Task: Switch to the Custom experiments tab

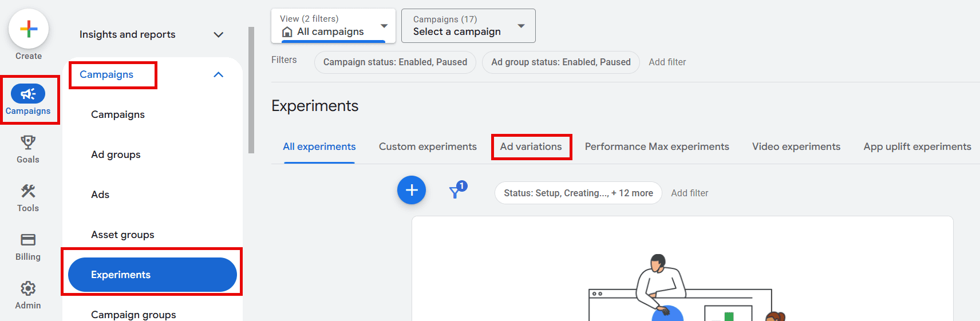Action: 428,146
